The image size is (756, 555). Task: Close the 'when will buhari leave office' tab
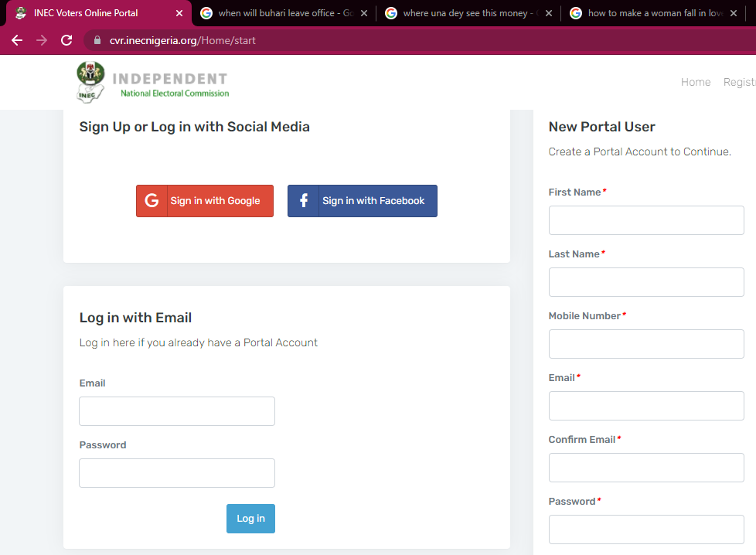click(x=364, y=13)
